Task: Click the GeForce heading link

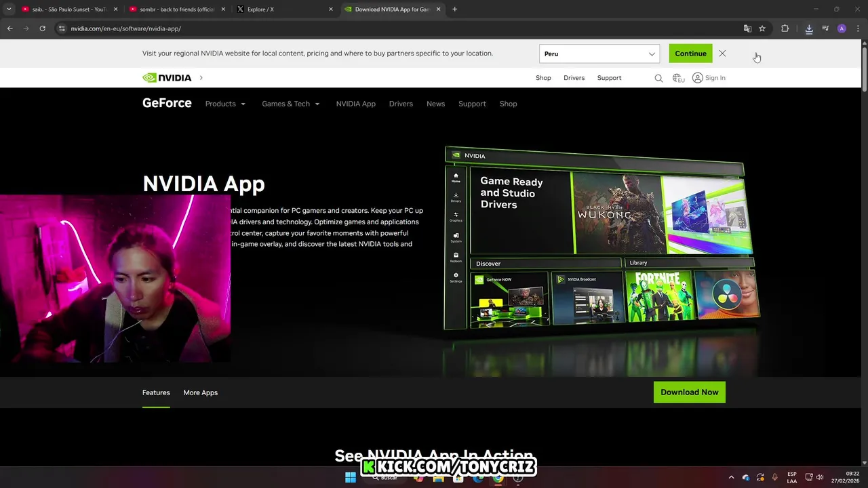Action: pos(167,103)
